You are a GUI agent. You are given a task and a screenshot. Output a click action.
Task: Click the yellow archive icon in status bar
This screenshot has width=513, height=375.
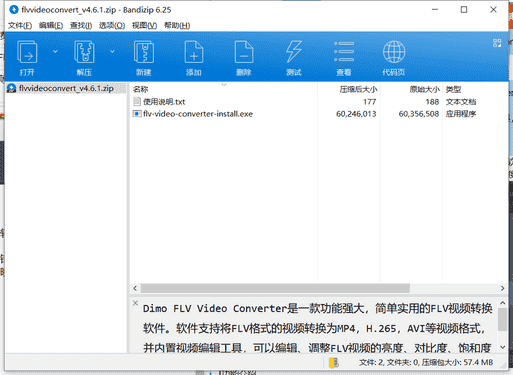(334, 363)
